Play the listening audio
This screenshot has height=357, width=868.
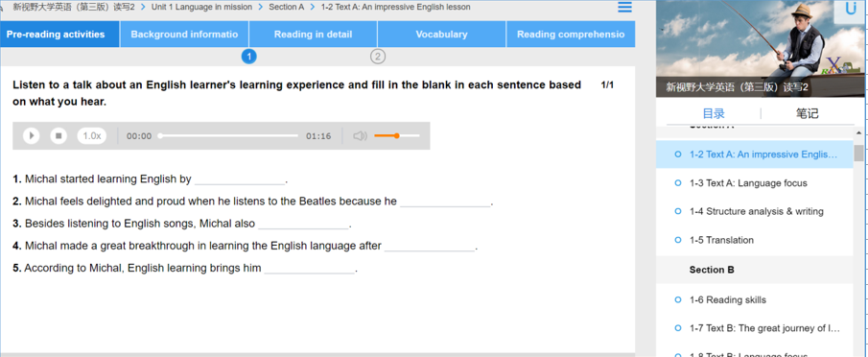click(31, 135)
